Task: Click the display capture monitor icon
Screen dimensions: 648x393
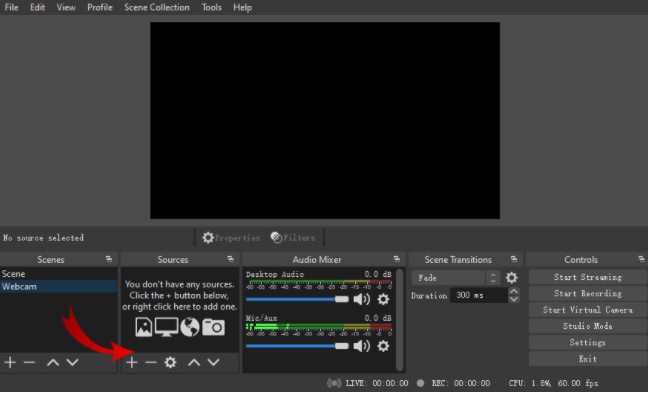Action: [x=167, y=327]
